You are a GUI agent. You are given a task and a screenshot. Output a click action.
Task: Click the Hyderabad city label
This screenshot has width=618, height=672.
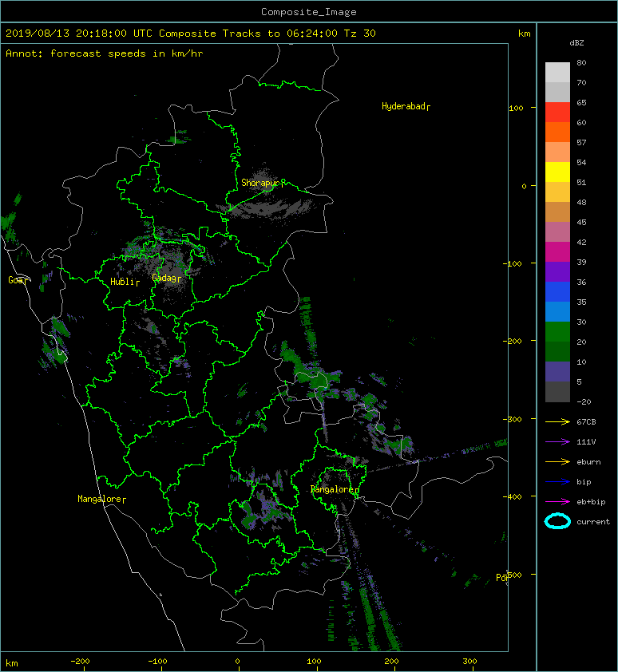(x=404, y=106)
